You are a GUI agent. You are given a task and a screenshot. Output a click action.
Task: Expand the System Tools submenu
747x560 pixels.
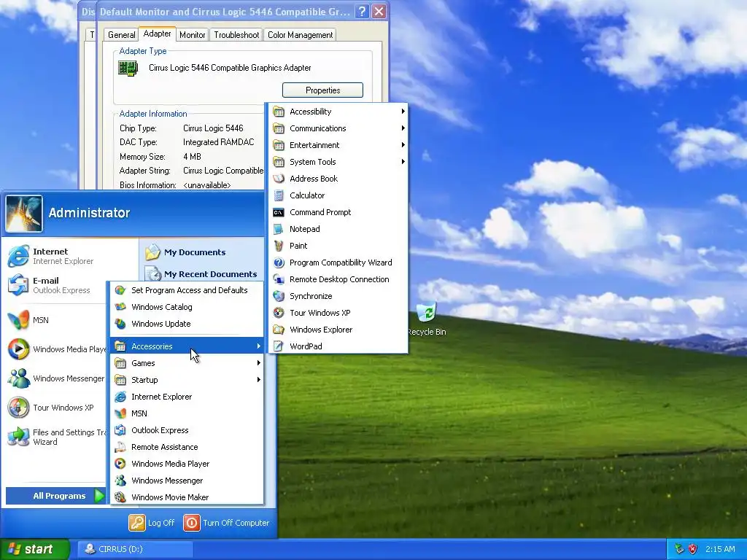[x=338, y=162]
